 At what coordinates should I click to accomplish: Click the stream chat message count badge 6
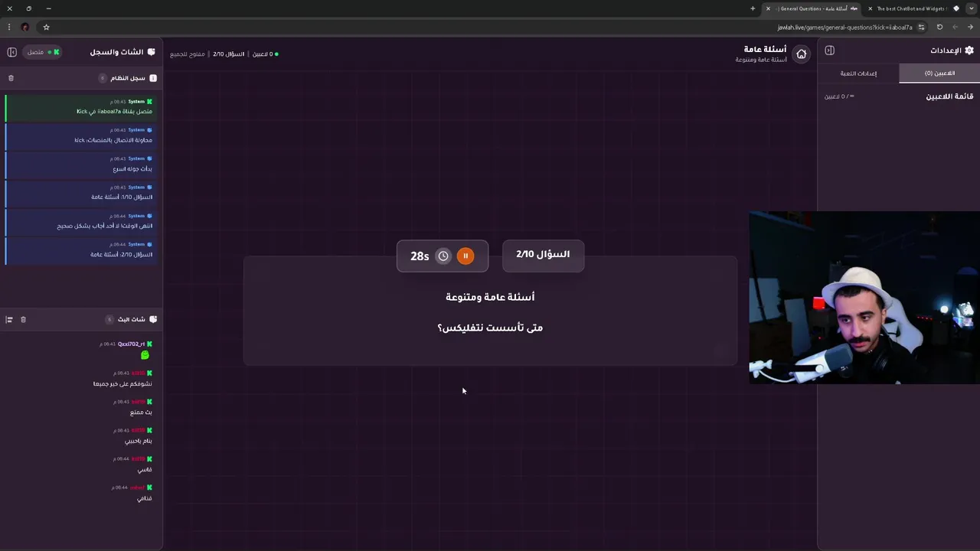(109, 319)
